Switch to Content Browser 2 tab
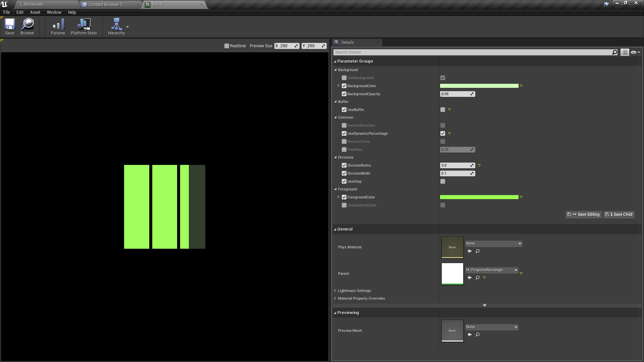Viewport: 644px width, 362px height. point(105,5)
